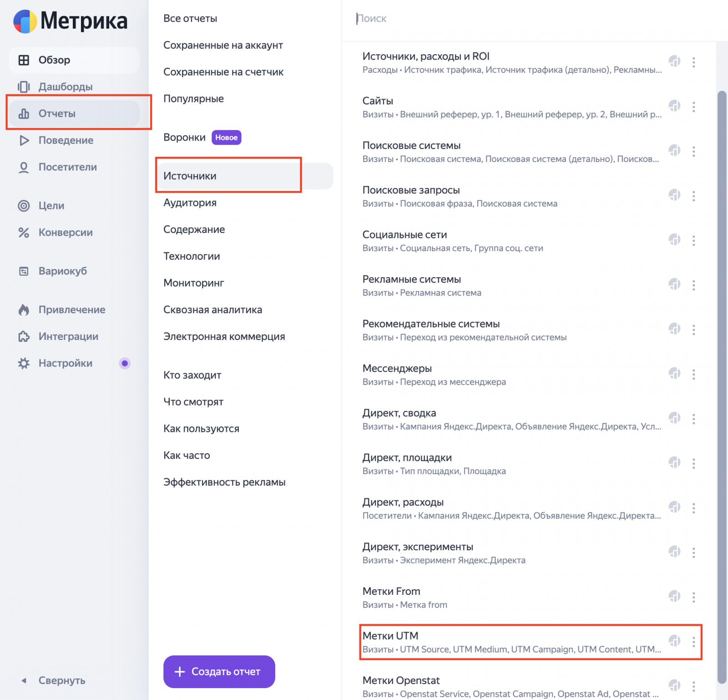Click the Metrika logo

(71, 21)
